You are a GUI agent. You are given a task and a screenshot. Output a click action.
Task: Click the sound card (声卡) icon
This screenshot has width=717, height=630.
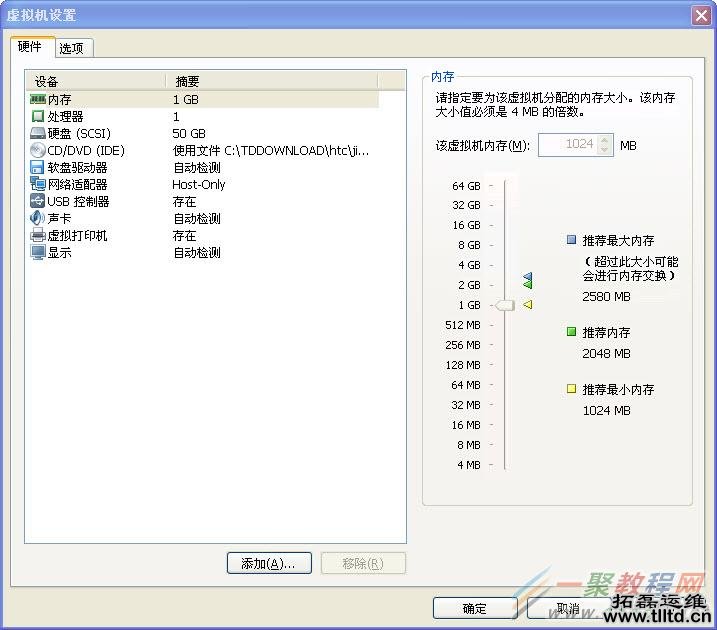(37, 218)
